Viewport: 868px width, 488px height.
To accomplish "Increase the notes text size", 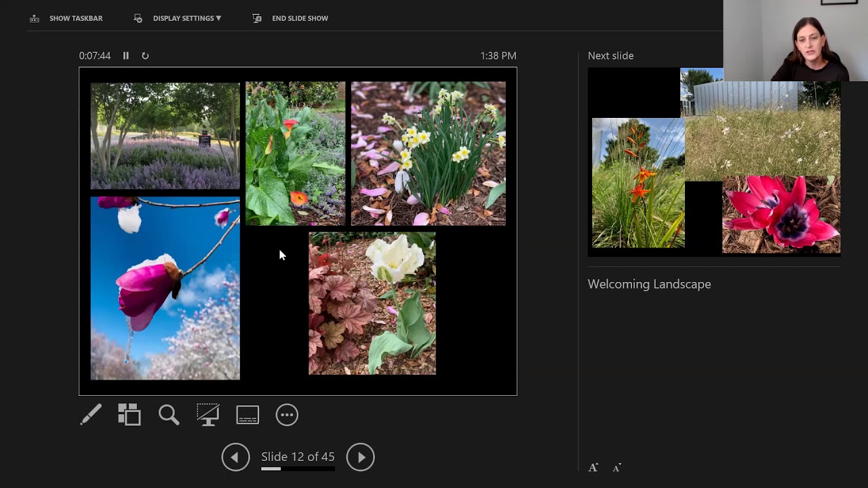I will [x=593, y=468].
